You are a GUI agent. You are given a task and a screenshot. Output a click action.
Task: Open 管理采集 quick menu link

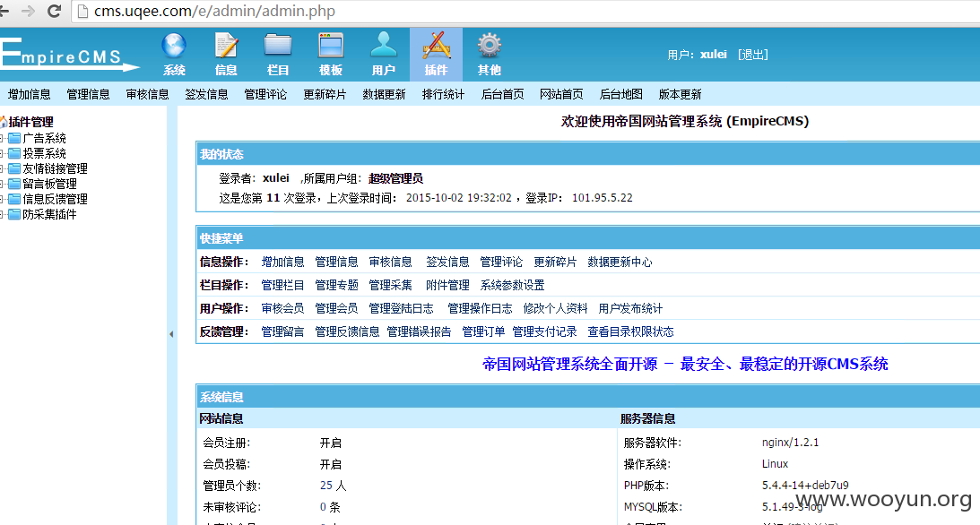pyautogui.click(x=390, y=285)
